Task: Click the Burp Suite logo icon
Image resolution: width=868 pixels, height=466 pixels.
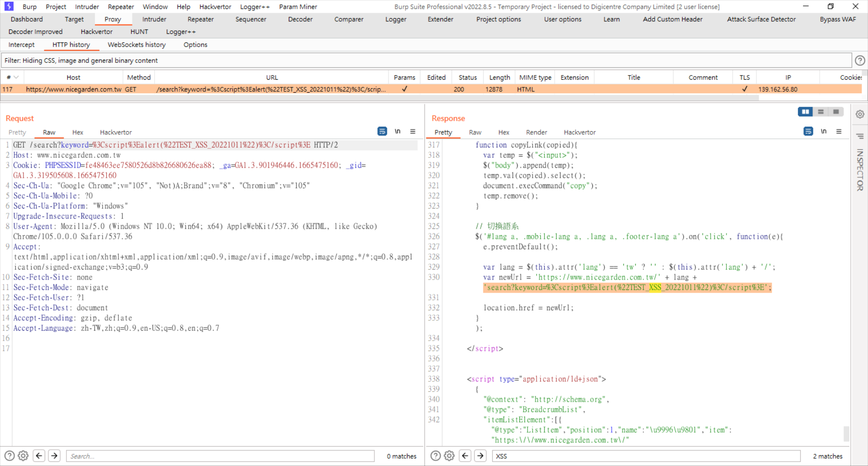Action: [9, 6]
